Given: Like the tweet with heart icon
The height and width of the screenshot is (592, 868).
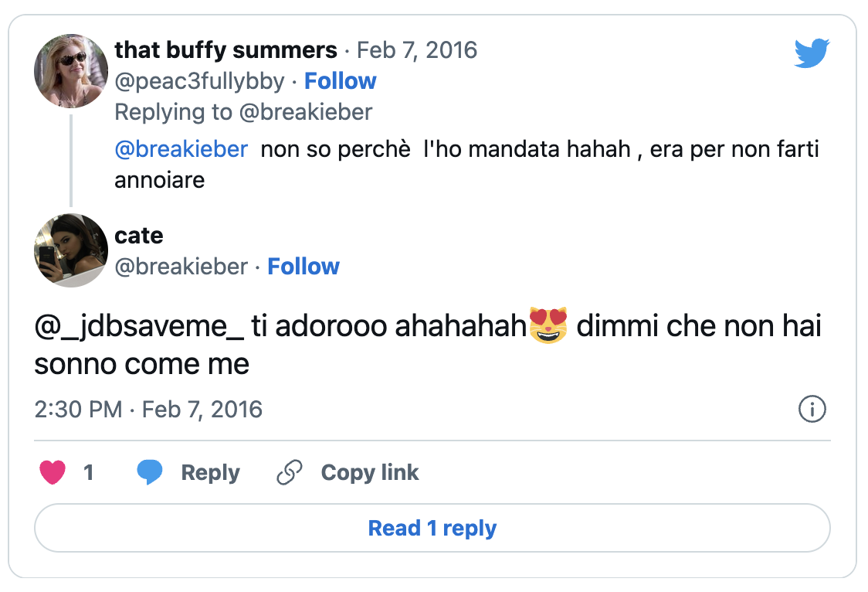Looking at the screenshot, I should click(x=53, y=472).
